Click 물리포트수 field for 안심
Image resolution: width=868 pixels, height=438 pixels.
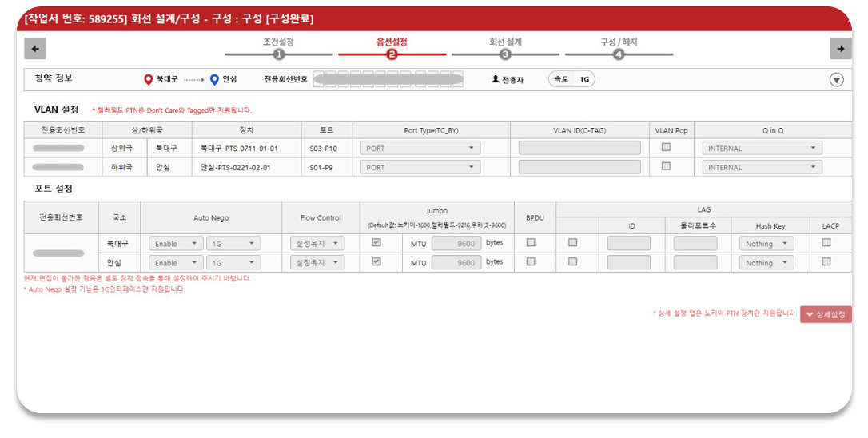click(695, 262)
